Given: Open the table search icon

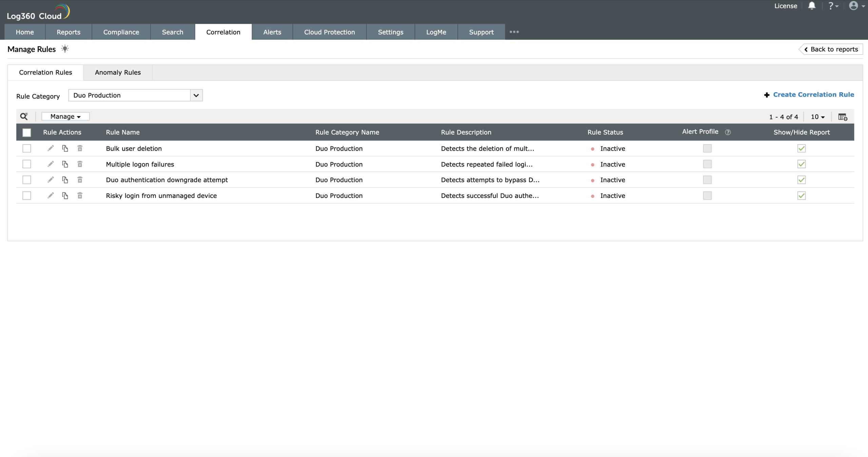Looking at the screenshot, I should pyautogui.click(x=24, y=117).
